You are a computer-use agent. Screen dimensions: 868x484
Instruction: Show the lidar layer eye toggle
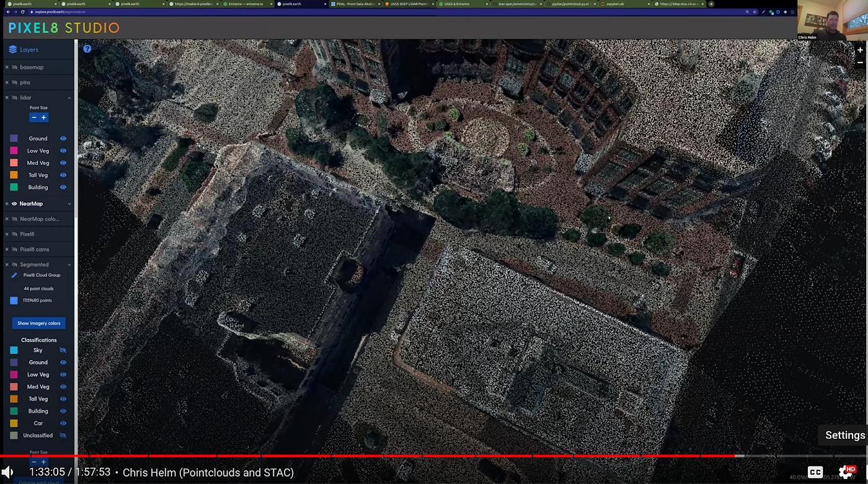(x=14, y=98)
